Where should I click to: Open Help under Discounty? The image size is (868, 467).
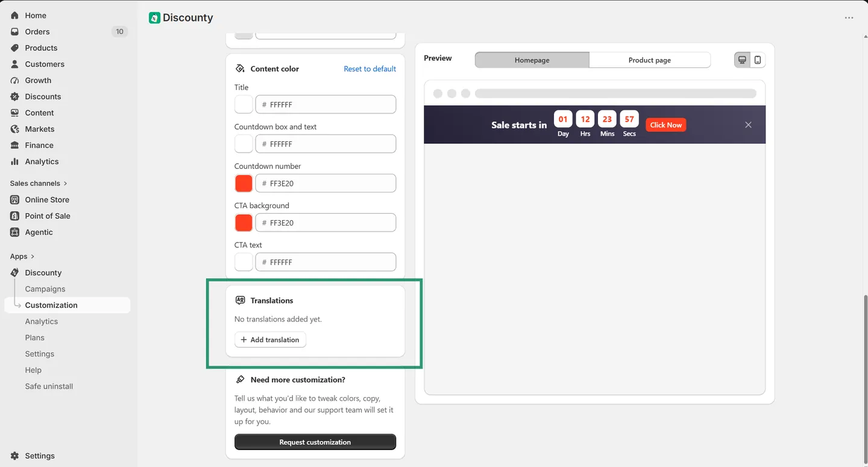(33, 370)
